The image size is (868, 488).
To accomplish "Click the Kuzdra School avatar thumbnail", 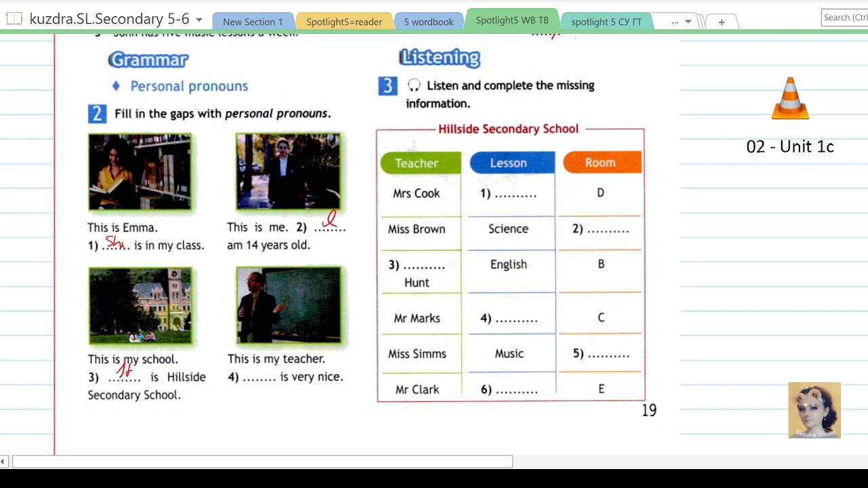I will pyautogui.click(x=814, y=410).
